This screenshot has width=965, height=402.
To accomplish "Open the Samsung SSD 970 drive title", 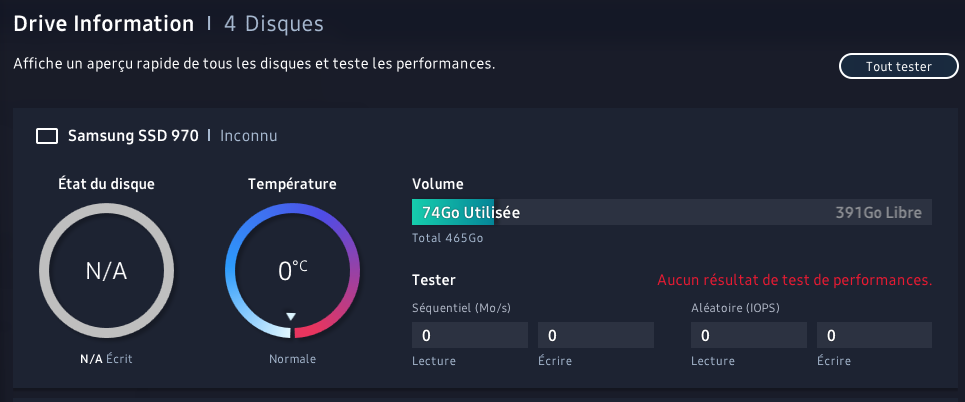I will (133, 135).
